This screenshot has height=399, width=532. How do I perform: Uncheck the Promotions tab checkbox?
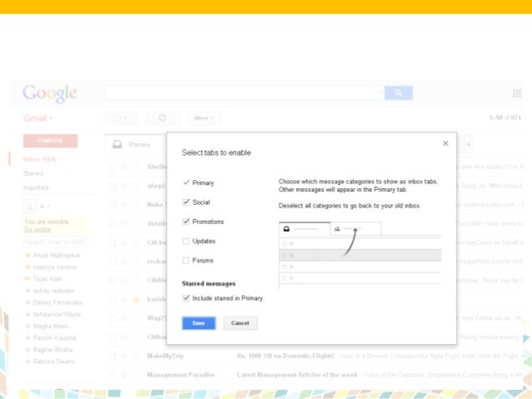[186, 222]
